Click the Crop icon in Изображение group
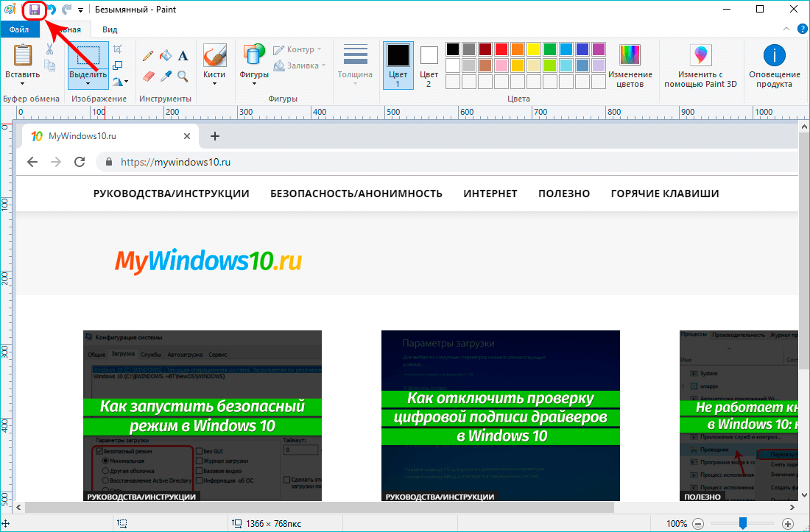 [x=118, y=49]
